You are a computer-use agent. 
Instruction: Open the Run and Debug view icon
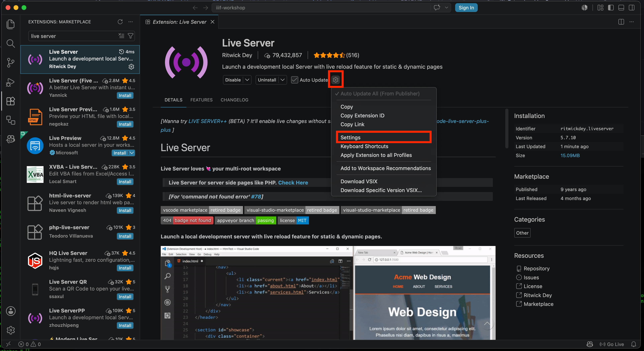point(11,82)
